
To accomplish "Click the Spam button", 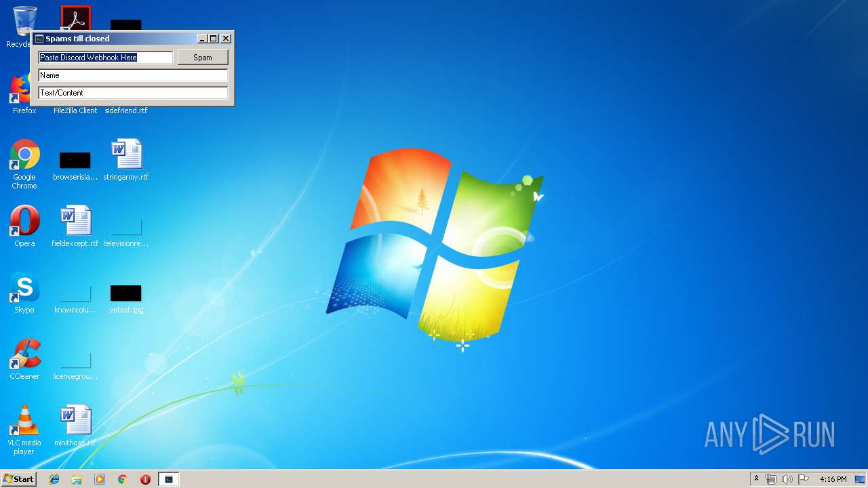I will [x=203, y=58].
